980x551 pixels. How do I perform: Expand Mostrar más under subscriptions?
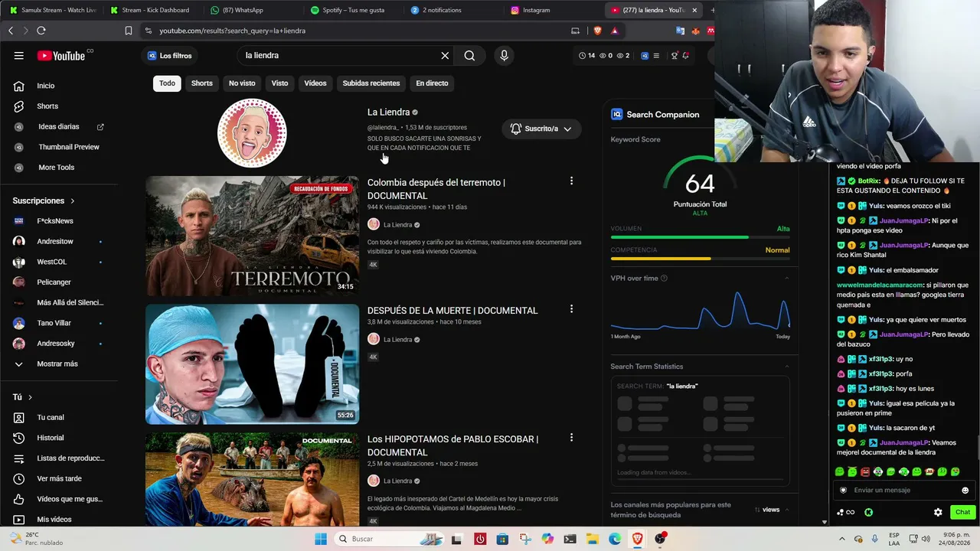[59, 364]
